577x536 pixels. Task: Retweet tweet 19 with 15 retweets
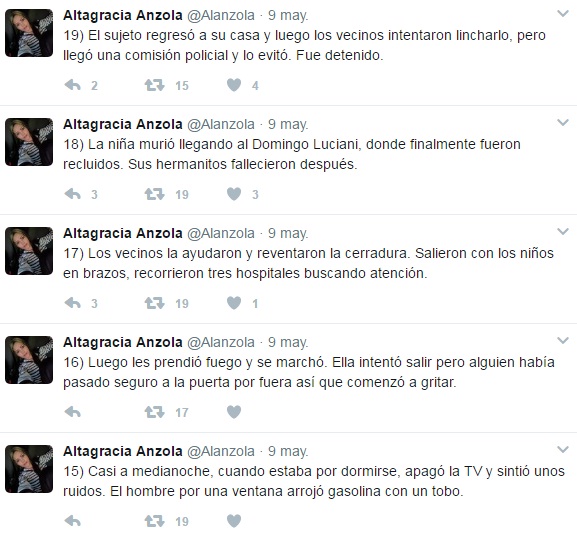pyautogui.click(x=154, y=85)
